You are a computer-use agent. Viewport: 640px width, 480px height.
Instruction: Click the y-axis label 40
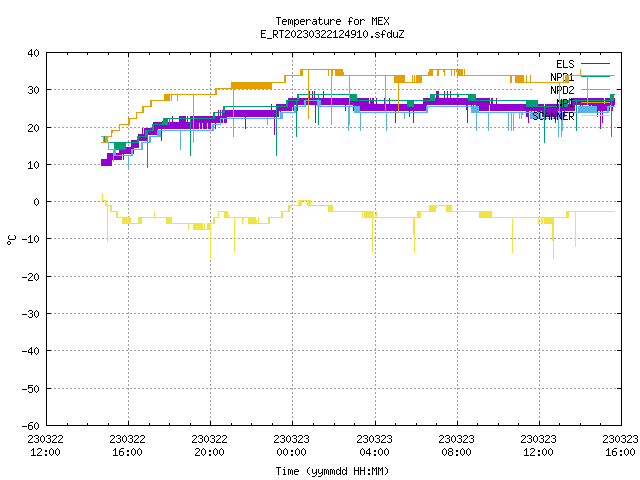pyautogui.click(x=33, y=53)
